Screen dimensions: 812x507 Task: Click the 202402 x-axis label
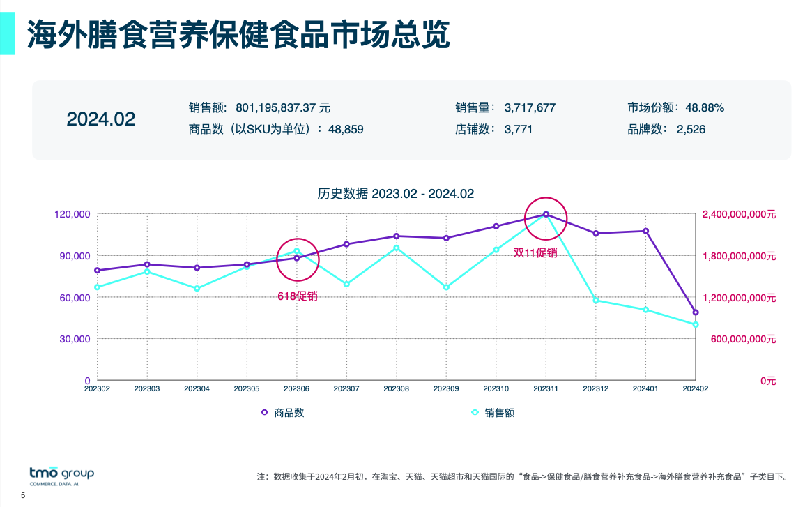coord(696,389)
